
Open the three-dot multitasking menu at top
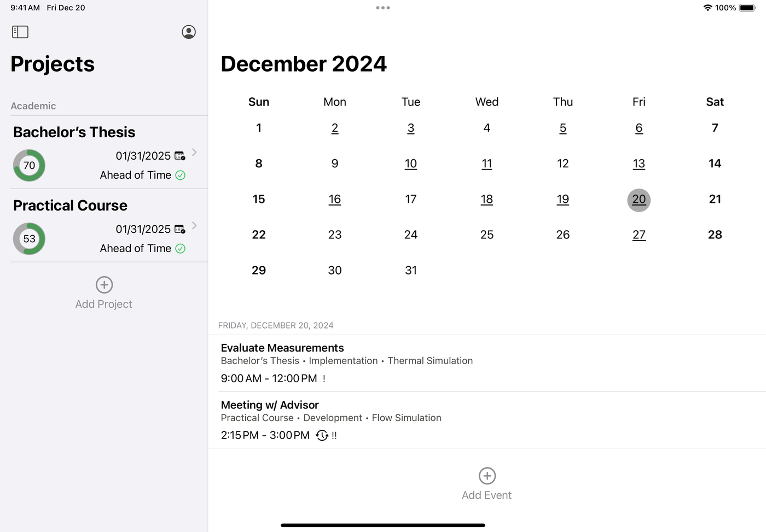coord(383,8)
